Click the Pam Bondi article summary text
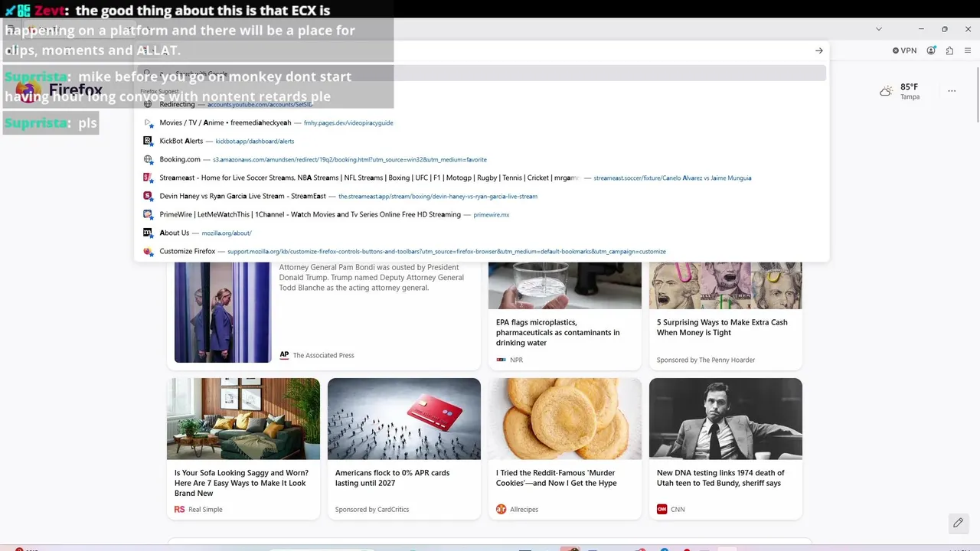The height and width of the screenshot is (551, 980). click(x=371, y=278)
